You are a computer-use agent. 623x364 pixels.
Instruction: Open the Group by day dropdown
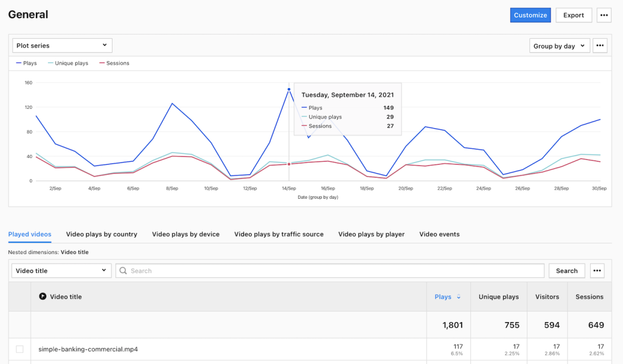pyautogui.click(x=560, y=46)
